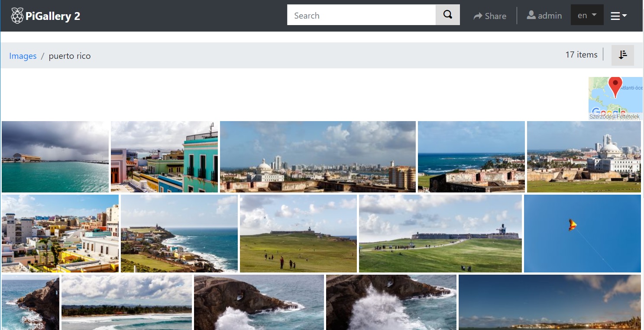Open the photo of people on green field
The height and width of the screenshot is (330, 644).
pos(298,234)
